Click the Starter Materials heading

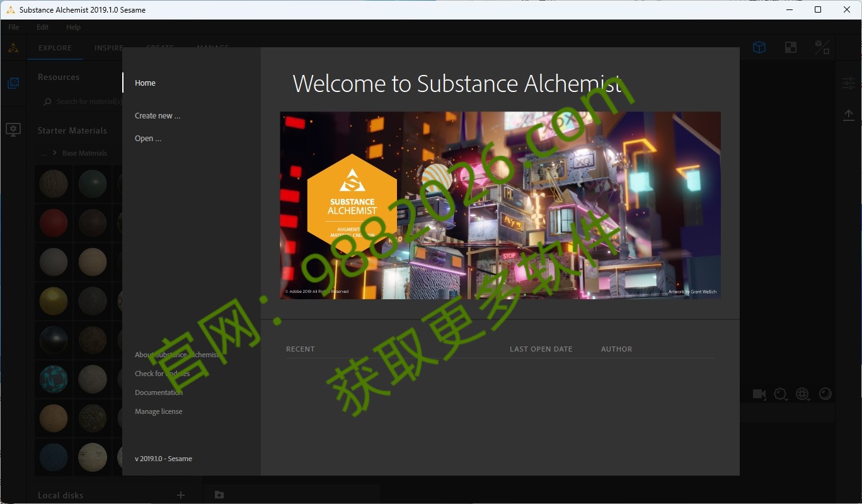[72, 130]
